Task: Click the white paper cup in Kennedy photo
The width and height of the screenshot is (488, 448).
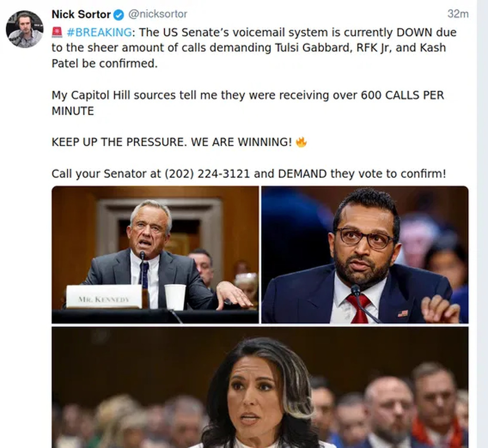Action: click(175, 296)
